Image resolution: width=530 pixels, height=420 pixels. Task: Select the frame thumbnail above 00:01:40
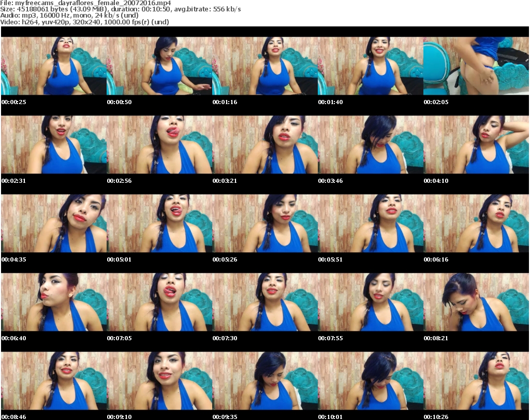(x=371, y=66)
